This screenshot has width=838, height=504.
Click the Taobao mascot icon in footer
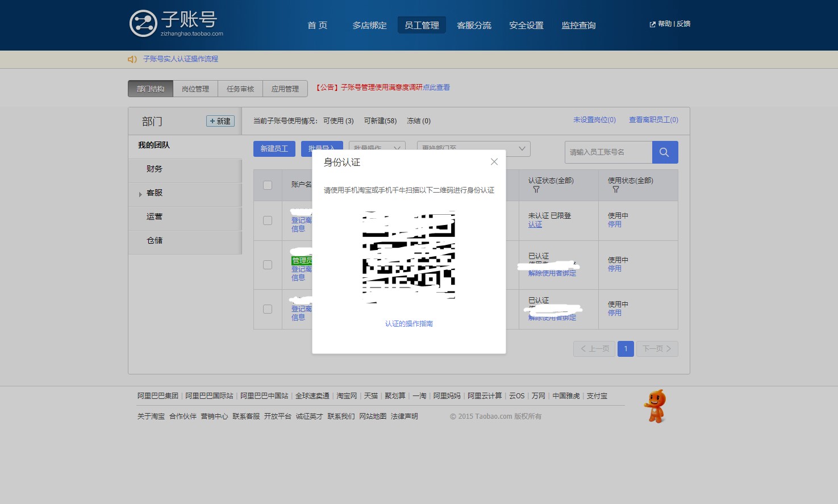tap(654, 406)
